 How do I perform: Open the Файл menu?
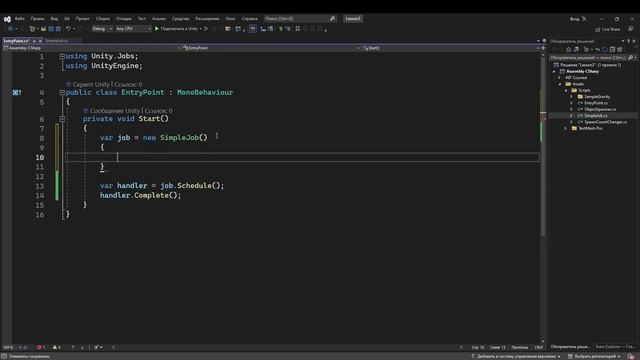click(20, 19)
